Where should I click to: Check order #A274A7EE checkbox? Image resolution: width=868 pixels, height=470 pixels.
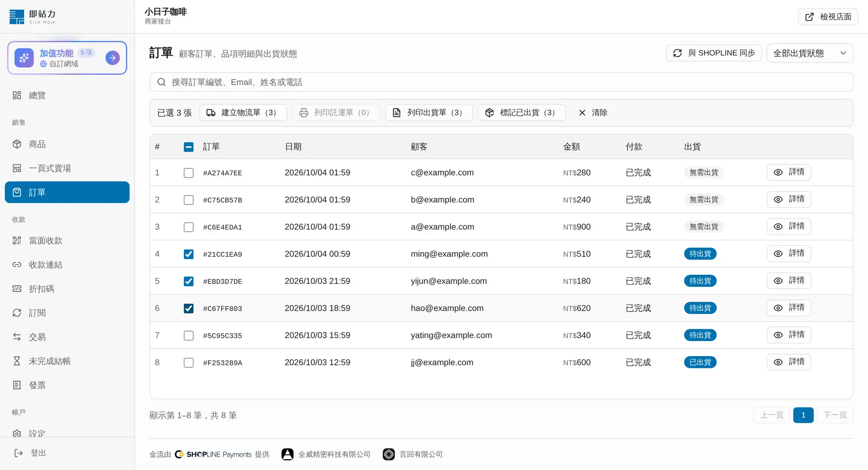click(x=188, y=173)
